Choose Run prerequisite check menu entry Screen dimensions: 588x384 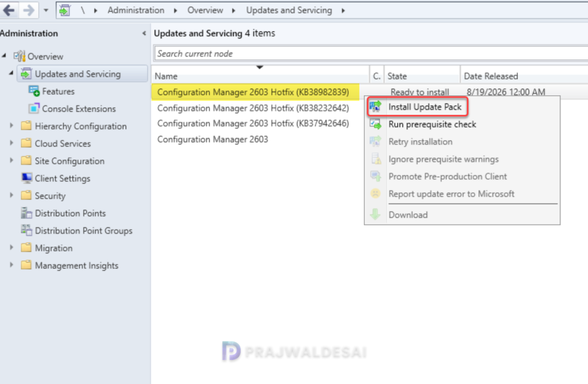[432, 124]
